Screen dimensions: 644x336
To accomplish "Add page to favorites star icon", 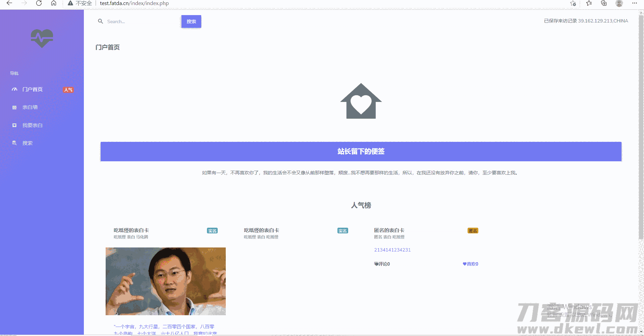I will [573, 3].
